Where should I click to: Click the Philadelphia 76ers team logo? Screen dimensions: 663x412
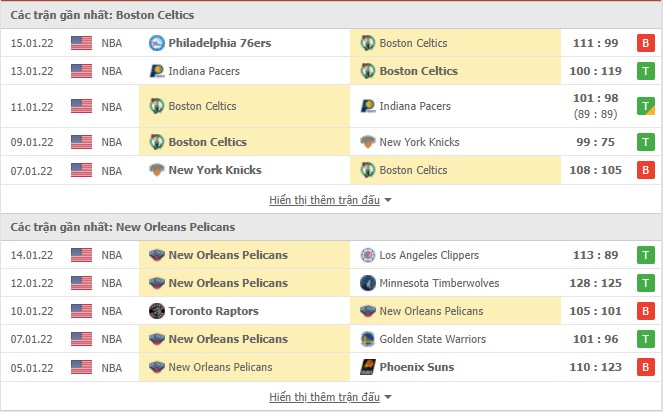pos(156,43)
